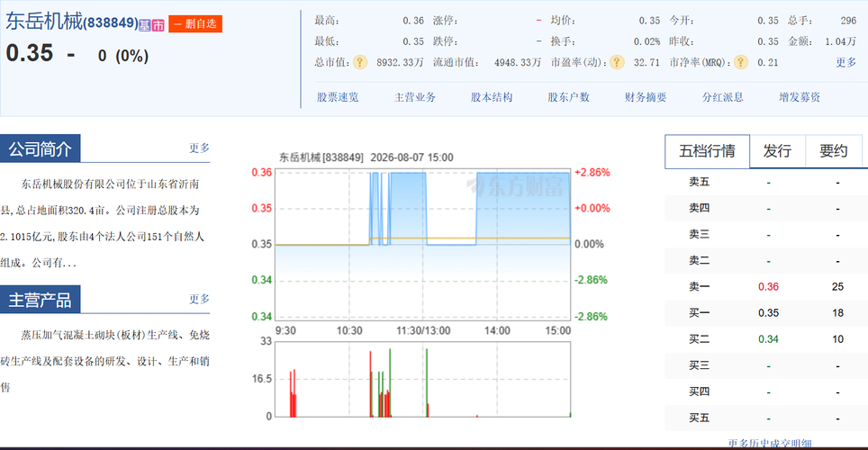The height and width of the screenshot is (450, 868).
Task: Switch to the 发行 tab
Action: (x=777, y=151)
